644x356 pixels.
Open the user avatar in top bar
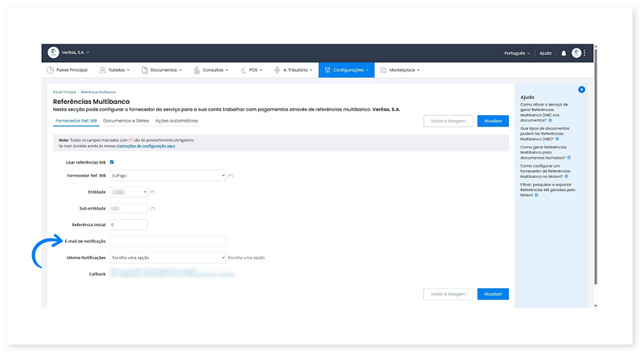(x=576, y=53)
